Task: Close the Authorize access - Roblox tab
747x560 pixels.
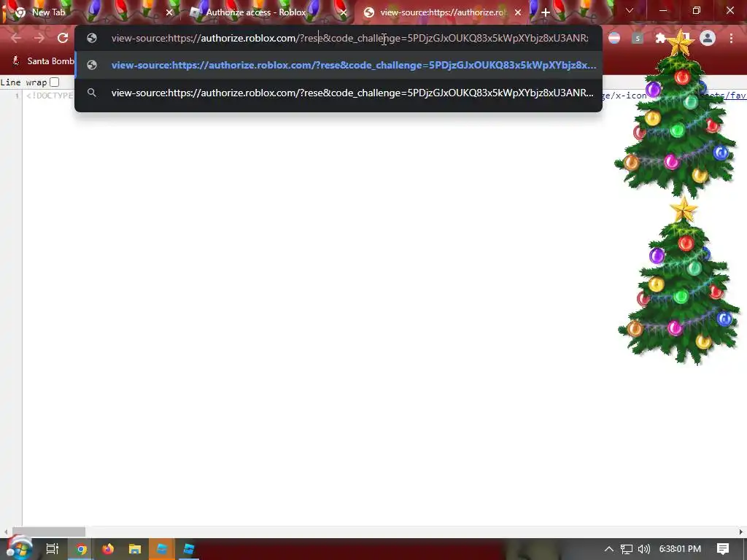Action: tap(343, 13)
